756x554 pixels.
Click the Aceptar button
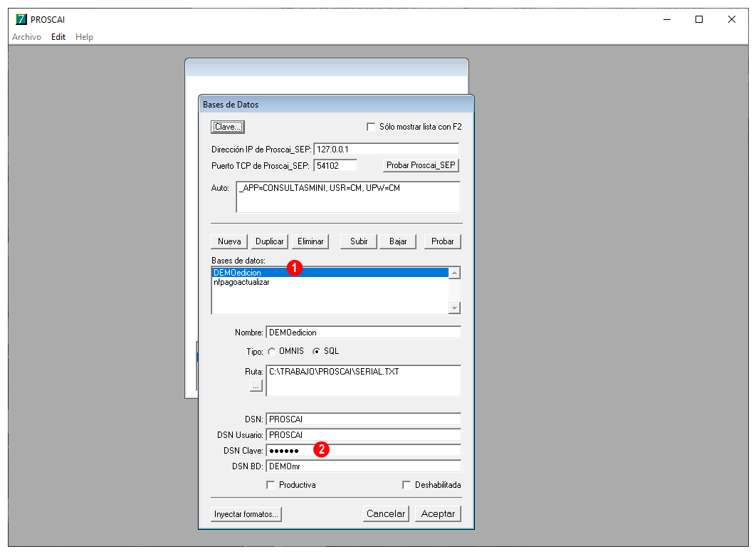(438, 514)
